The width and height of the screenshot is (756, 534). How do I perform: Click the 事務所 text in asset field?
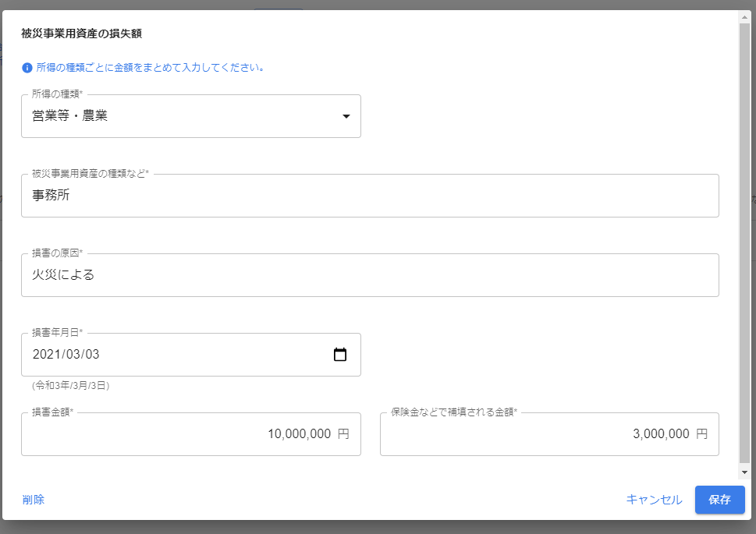(x=51, y=195)
